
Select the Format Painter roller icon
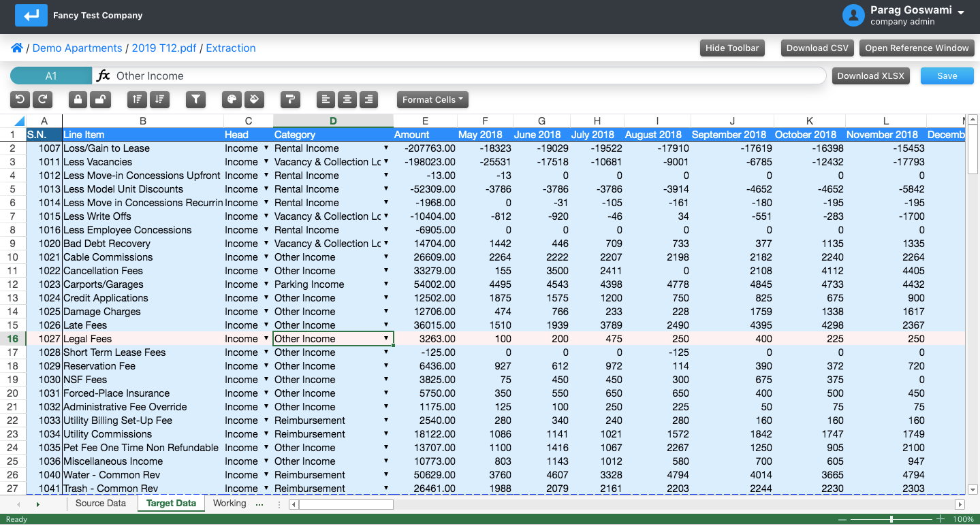(290, 99)
